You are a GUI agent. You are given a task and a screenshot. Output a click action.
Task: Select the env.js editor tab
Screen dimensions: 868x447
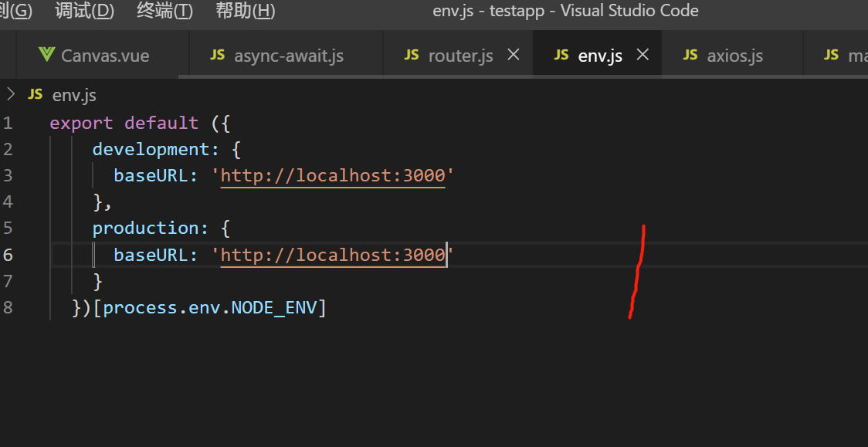click(x=598, y=56)
